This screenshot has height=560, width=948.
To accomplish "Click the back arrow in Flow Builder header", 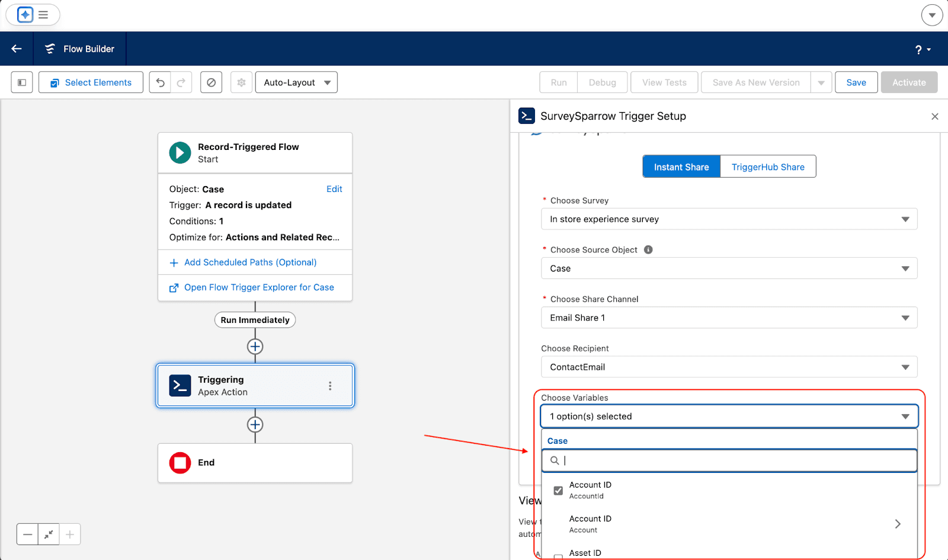I will pos(17,49).
